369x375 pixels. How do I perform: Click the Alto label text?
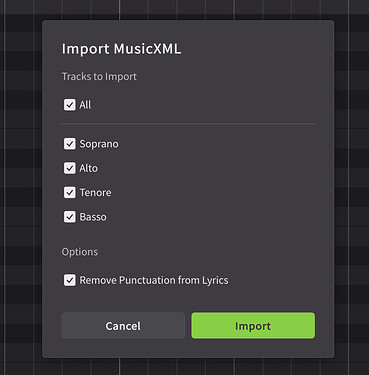tap(88, 168)
